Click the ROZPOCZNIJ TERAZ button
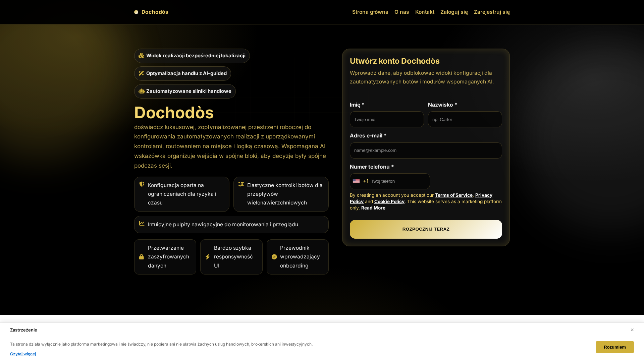The height and width of the screenshot is (362, 644). [x=426, y=229]
